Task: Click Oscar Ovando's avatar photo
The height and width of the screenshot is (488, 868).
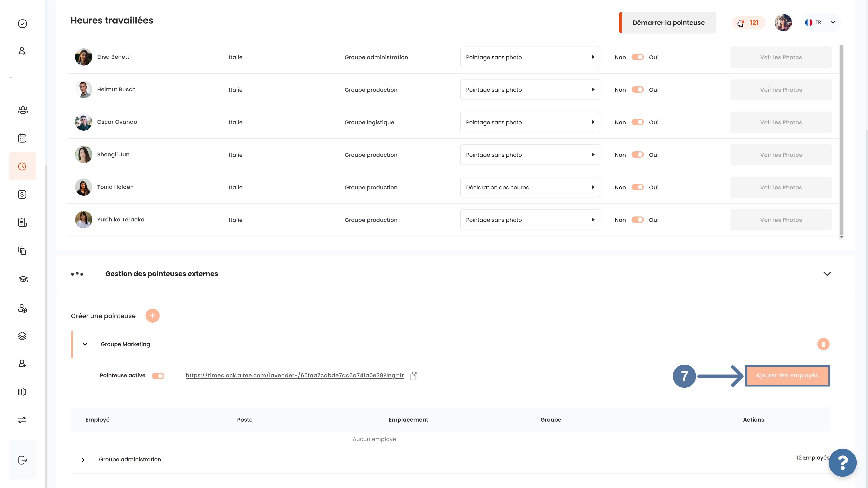Action: 84,122
